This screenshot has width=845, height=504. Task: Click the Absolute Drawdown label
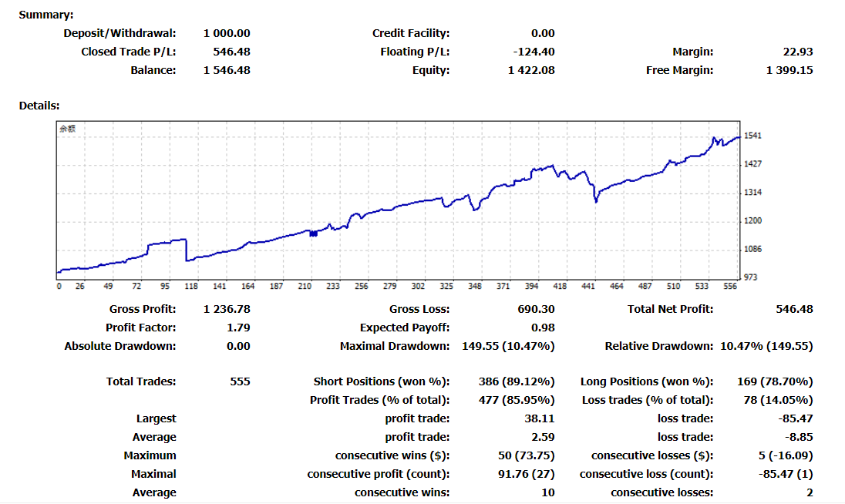pos(120,346)
